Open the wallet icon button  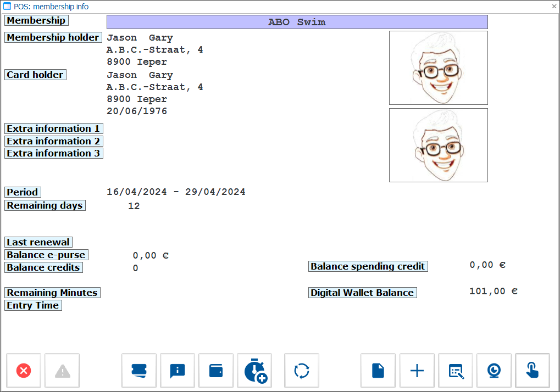(x=216, y=371)
